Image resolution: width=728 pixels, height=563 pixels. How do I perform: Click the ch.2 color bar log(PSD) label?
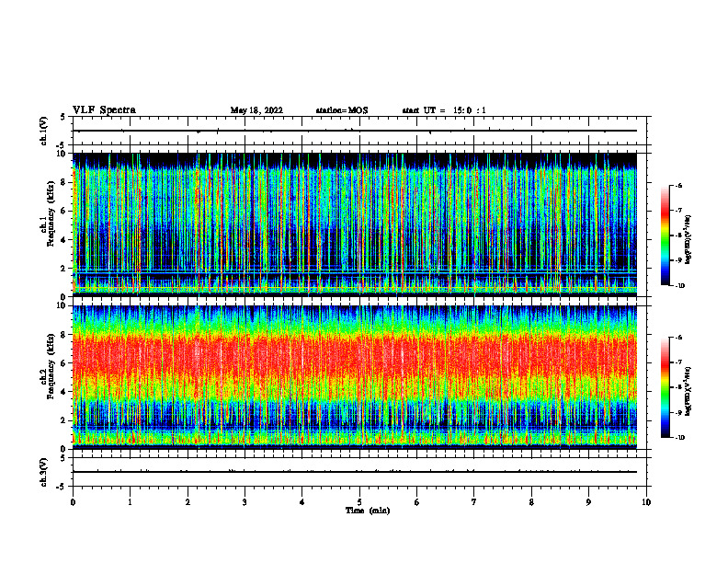688,391
